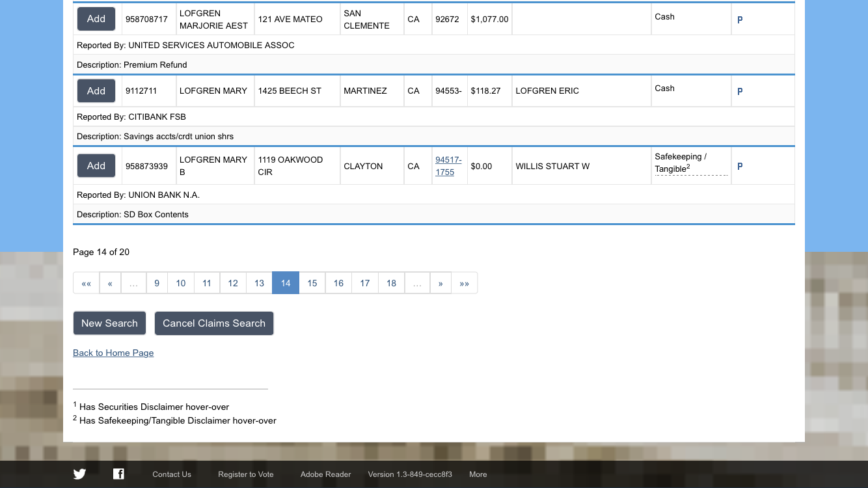Go to results page 10

[x=181, y=283]
